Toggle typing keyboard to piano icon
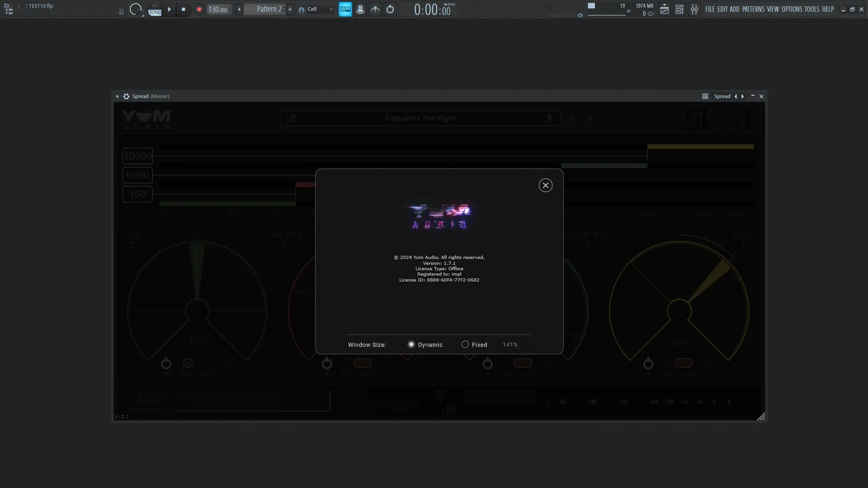Viewport: 868px width, 488px height. [x=345, y=9]
